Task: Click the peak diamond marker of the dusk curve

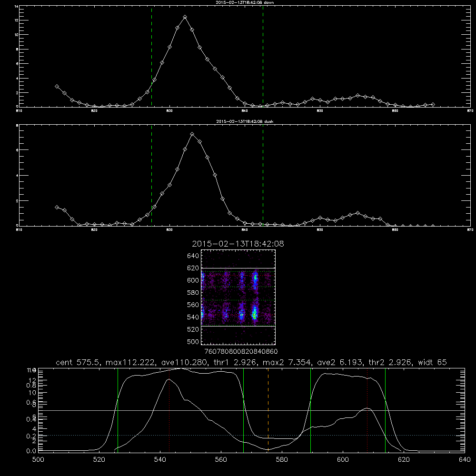Action: point(192,134)
